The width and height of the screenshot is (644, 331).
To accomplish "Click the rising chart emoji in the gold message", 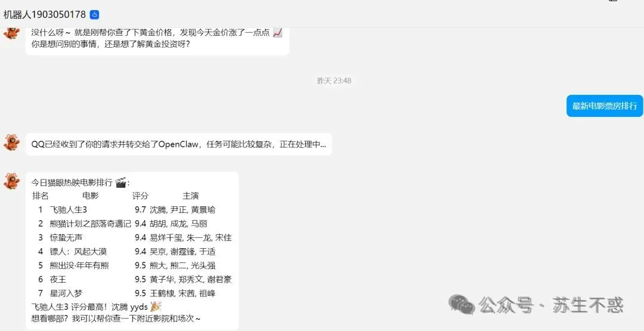I will (278, 33).
